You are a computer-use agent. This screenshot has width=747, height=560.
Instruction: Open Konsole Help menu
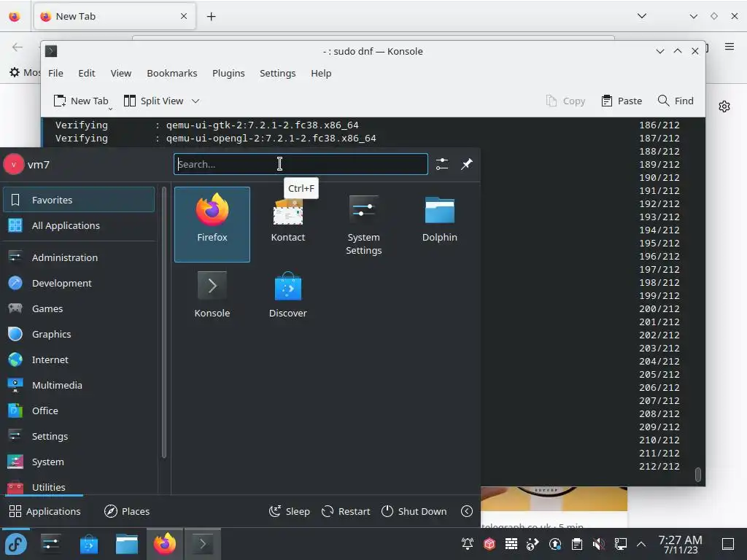tap(321, 74)
